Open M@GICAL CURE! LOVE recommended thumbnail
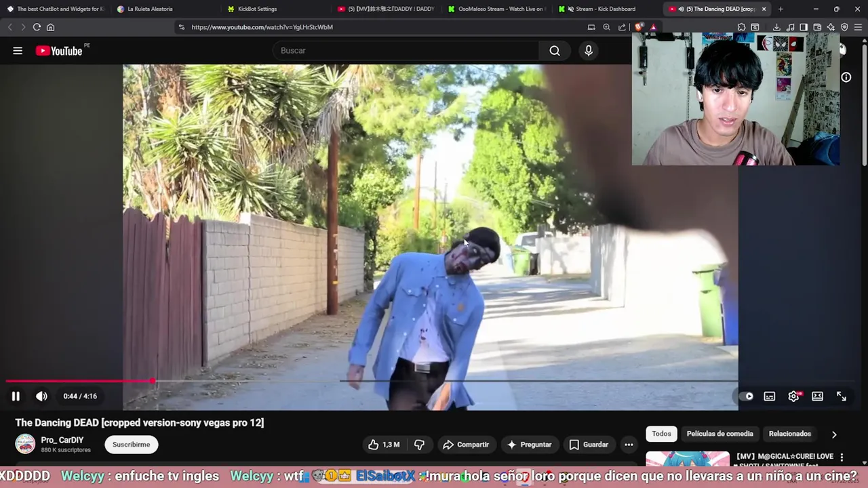The width and height of the screenshot is (868, 488). point(688,459)
